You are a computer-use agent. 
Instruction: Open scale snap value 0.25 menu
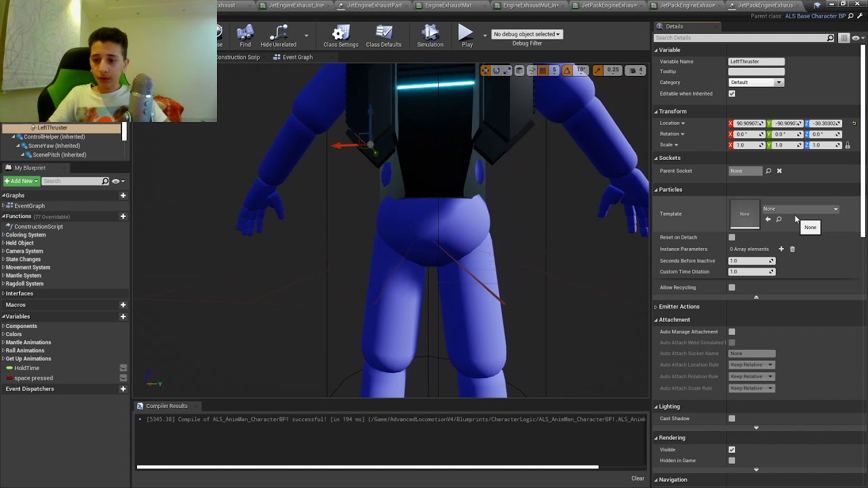(x=613, y=70)
